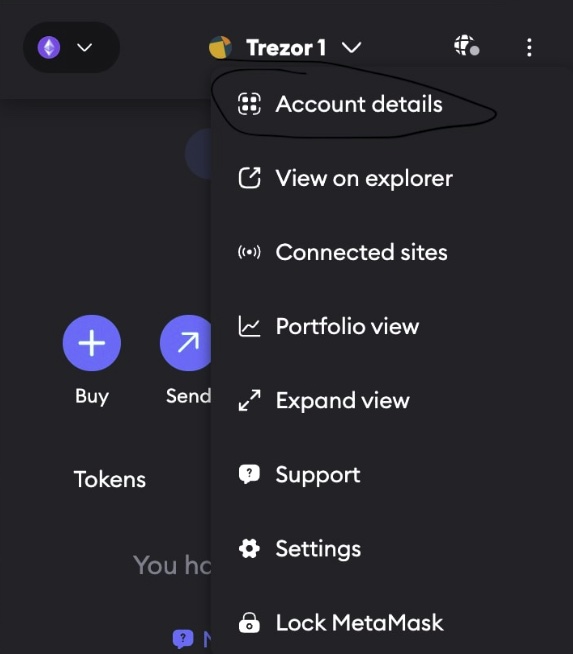The height and width of the screenshot is (654, 573).
Task: Click the Settings gear icon
Action: click(249, 548)
